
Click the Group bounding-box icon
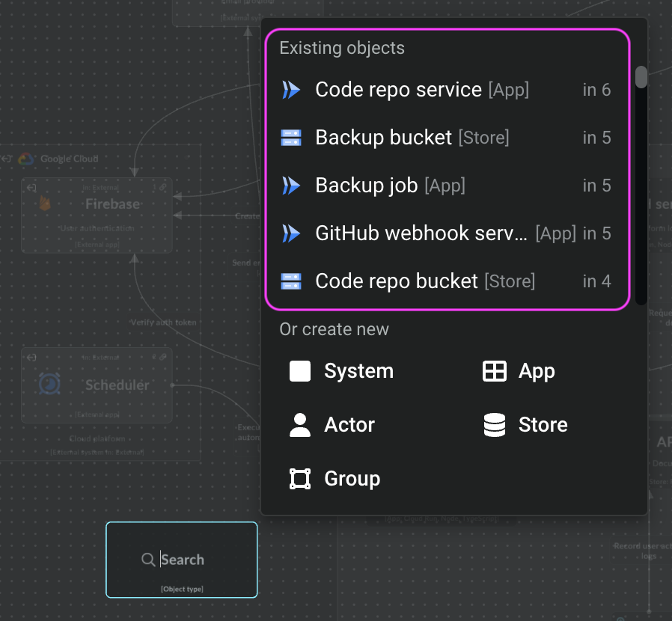pyautogui.click(x=300, y=479)
